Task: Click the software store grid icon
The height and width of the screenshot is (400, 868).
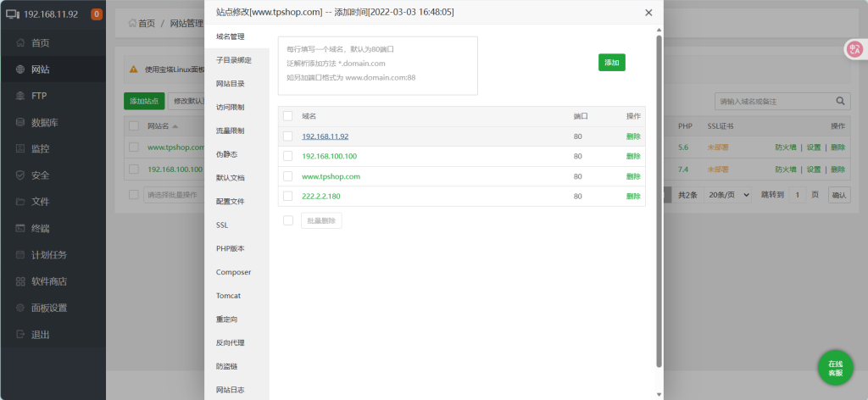Action: coord(19,281)
